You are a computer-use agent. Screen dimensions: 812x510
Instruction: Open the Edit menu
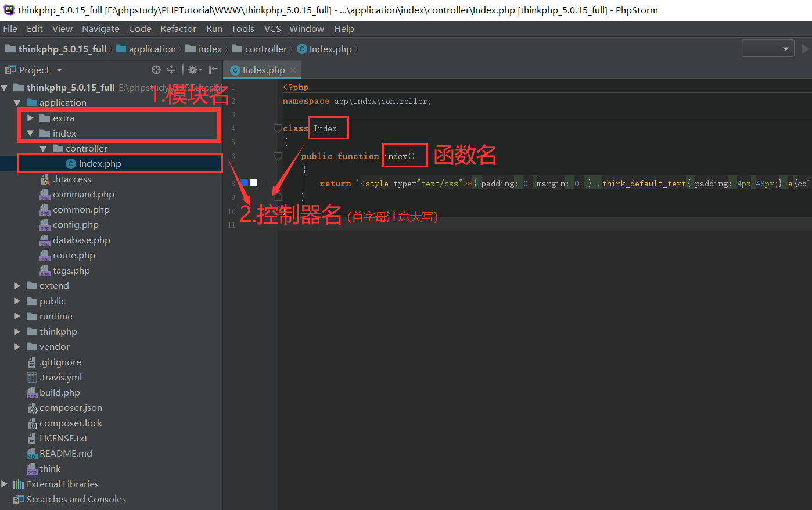[35, 28]
